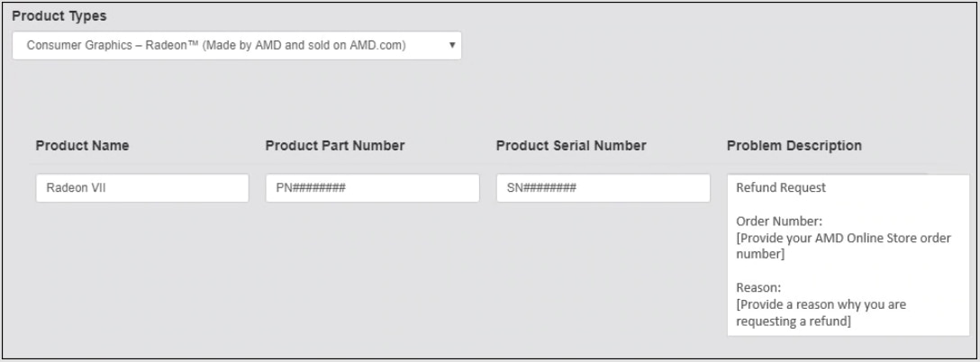This screenshot has height=362, width=980.
Task: Click the Product Part Number column label
Action: (335, 146)
